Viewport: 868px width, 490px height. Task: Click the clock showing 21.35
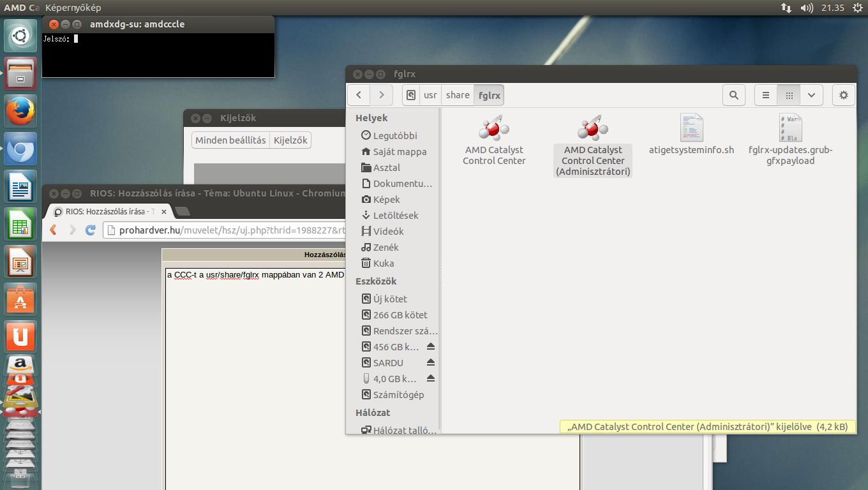pyautogui.click(x=833, y=8)
